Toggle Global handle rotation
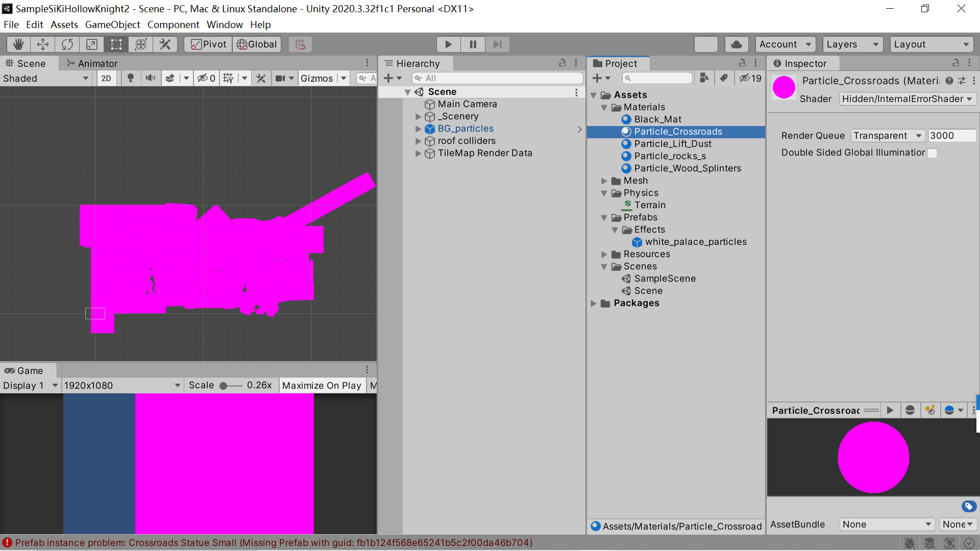980x551 pixels. (x=257, y=44)
